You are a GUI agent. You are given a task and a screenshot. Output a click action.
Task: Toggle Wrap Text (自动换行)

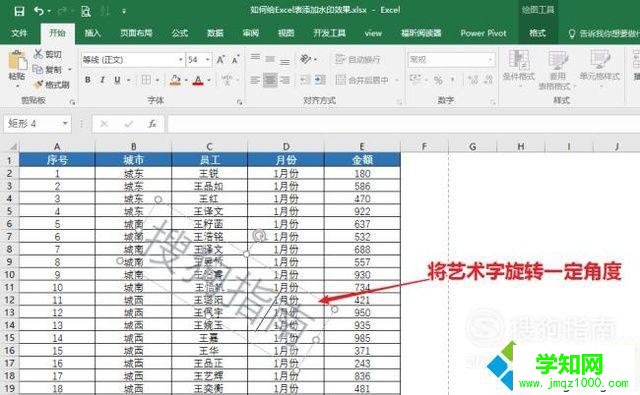[x=358, y=60]
